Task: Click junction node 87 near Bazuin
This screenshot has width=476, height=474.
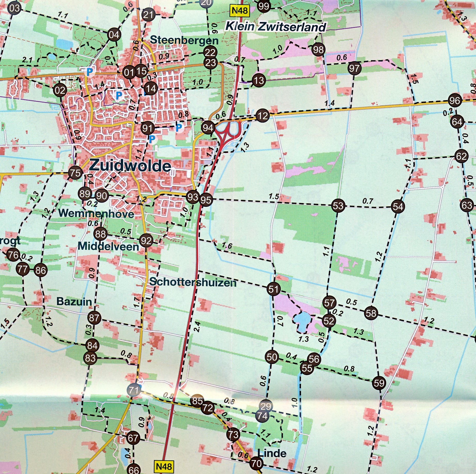Action: (x=94, y=318)
